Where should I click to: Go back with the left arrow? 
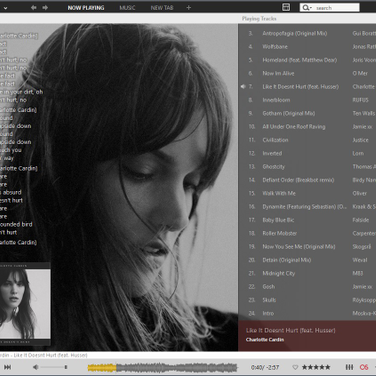tap(33, 7)
